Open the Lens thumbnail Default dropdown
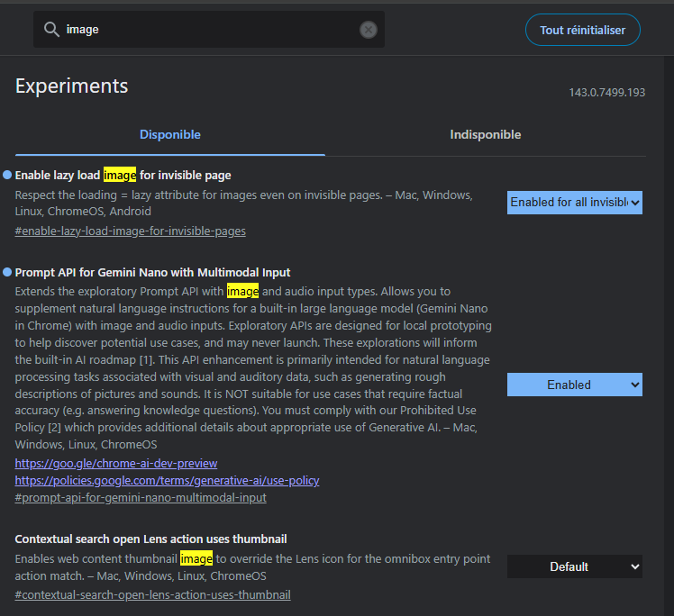Image resolution: width=674 pixels, height=616 pixels. 575,566
